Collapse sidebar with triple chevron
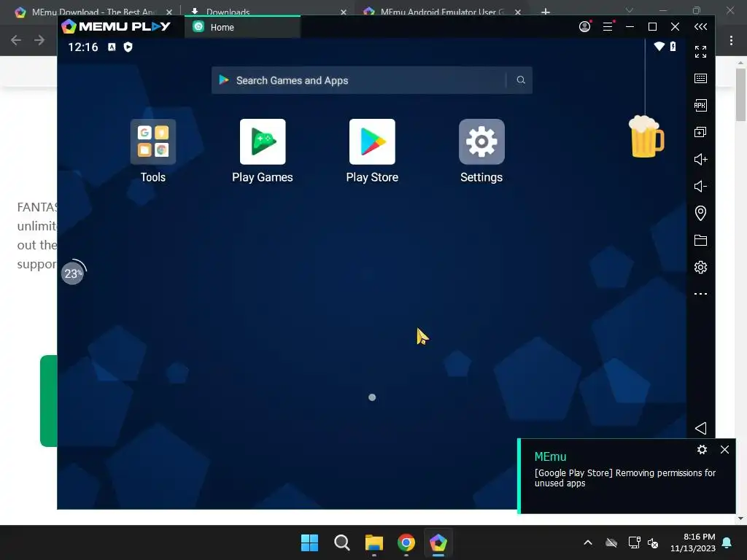 pyautogui.click(x=700, y=27)
